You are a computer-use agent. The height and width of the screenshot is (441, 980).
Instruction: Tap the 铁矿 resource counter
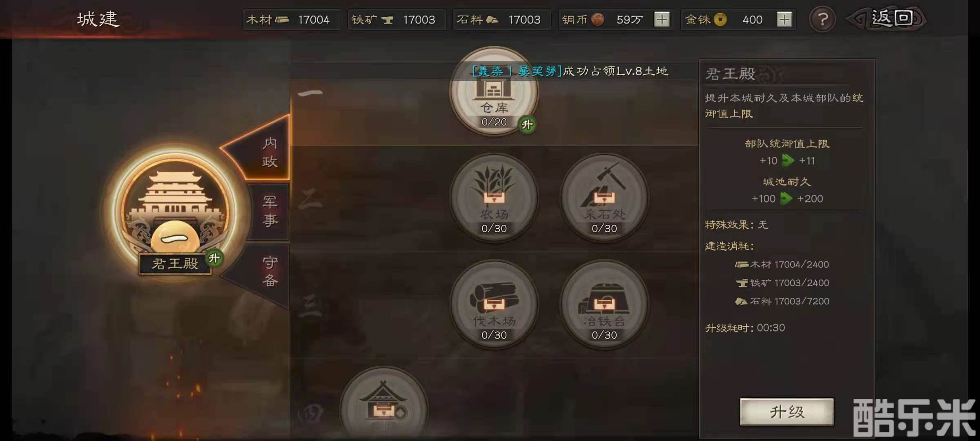[x=396, y=20]
